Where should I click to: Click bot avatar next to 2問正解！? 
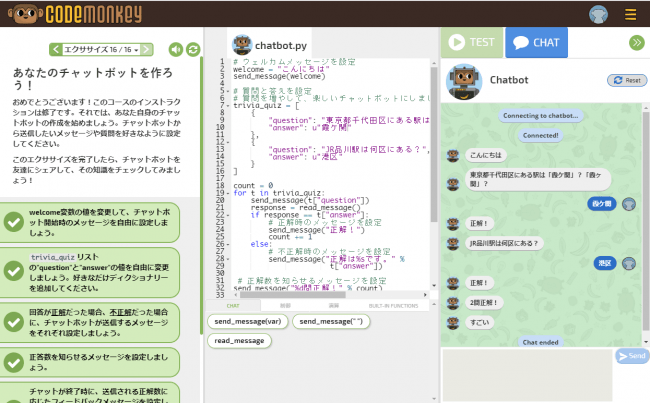coord(453,303)
